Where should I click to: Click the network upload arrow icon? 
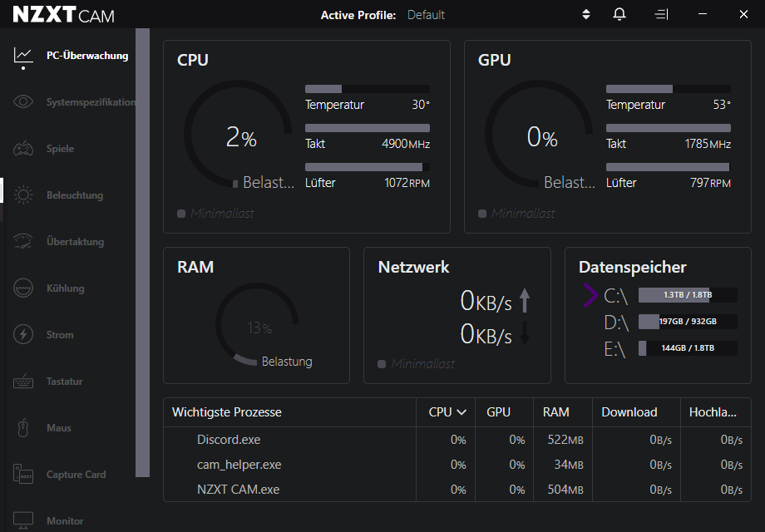[x=525, y=300]
